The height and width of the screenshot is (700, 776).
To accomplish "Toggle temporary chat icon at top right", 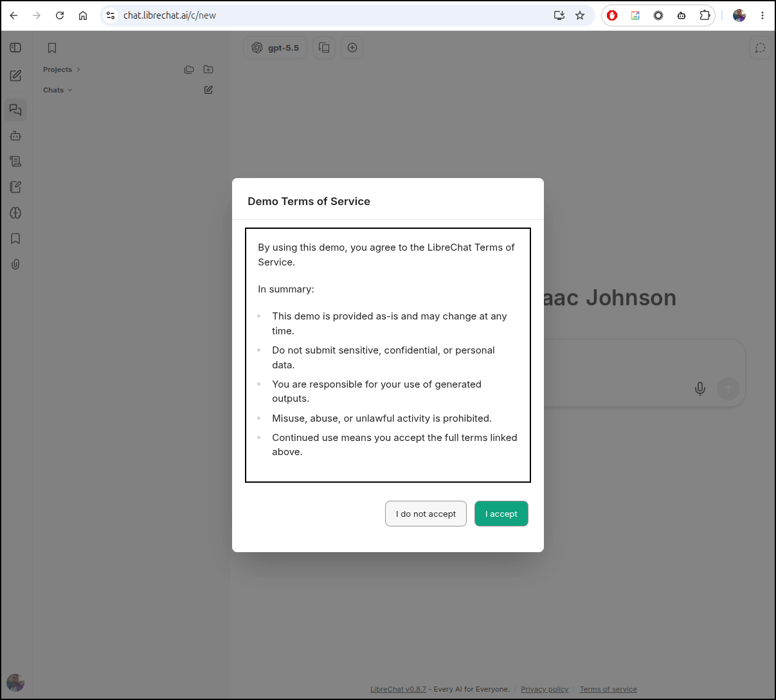I will [761, 48].
